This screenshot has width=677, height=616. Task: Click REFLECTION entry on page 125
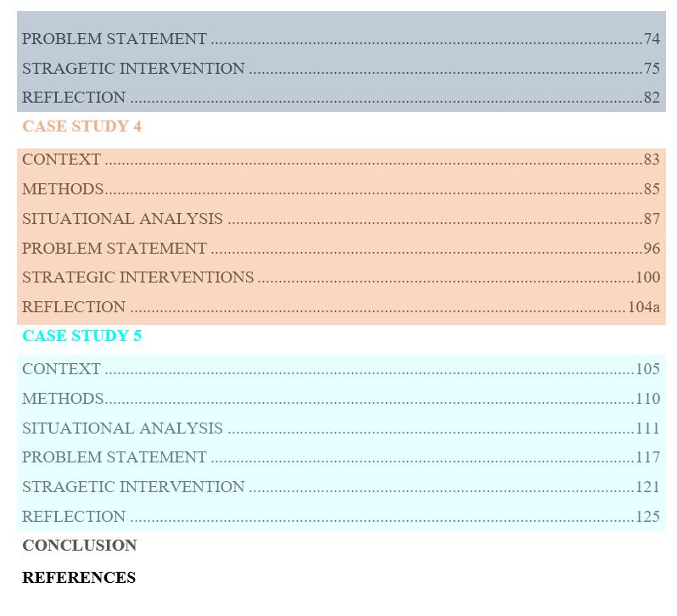pos(74,517)
